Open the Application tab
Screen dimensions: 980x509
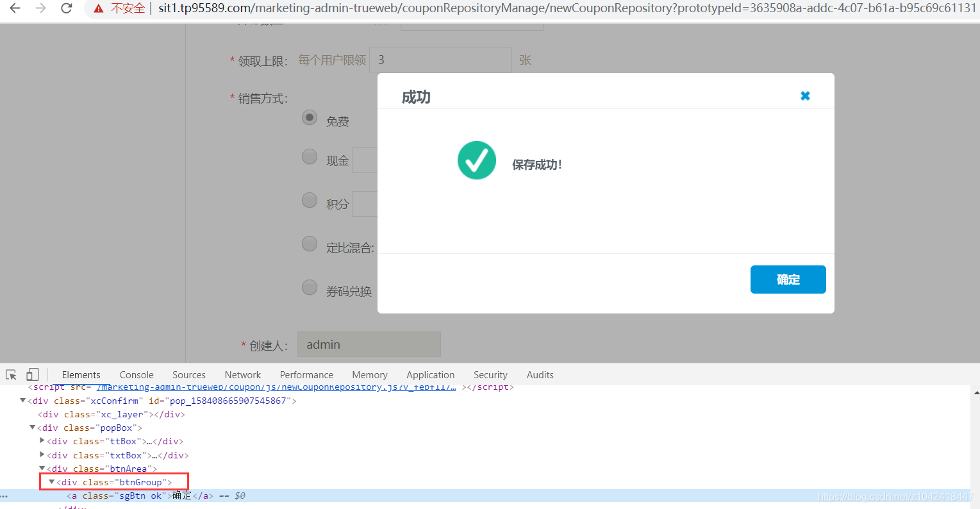click(x=431, y=375)
